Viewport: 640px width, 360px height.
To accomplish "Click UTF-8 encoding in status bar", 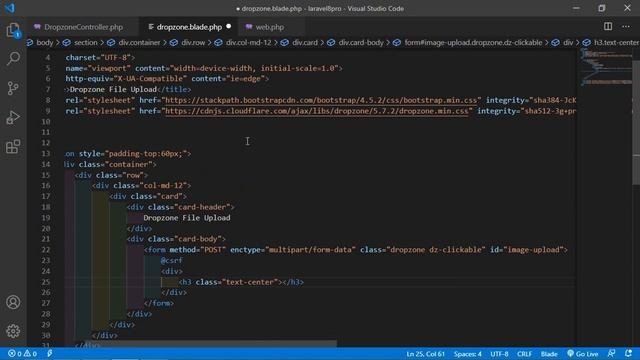I will pyautogui.click(x=499, y=353).
